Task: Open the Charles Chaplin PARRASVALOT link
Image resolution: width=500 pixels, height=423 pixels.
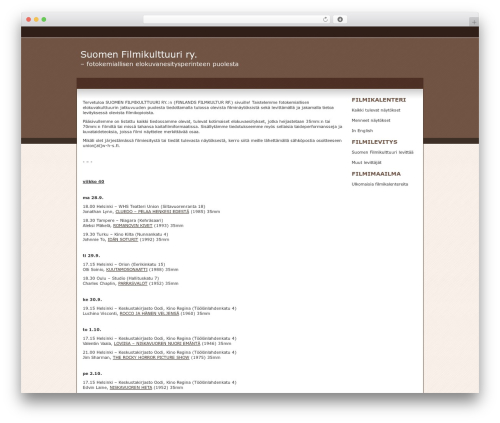Action: [x=132, y=284]
